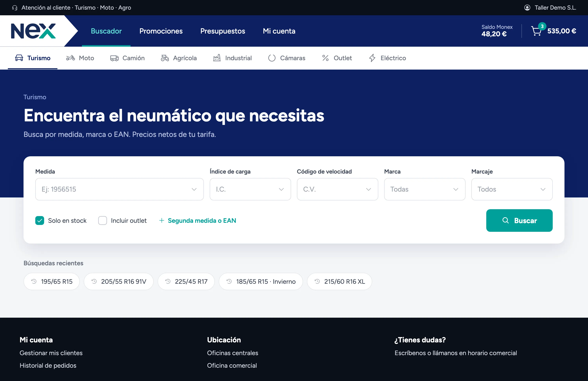This screenshot has width=588, height=381.
Task: Open the Código de velocidad dropdown
Action: click(x=337, y=189)
